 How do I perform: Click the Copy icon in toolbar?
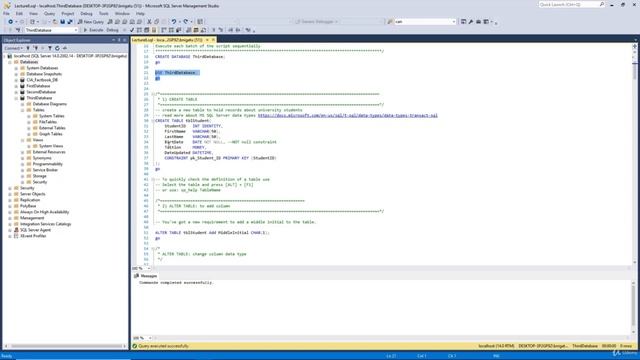tap(156, 22)
